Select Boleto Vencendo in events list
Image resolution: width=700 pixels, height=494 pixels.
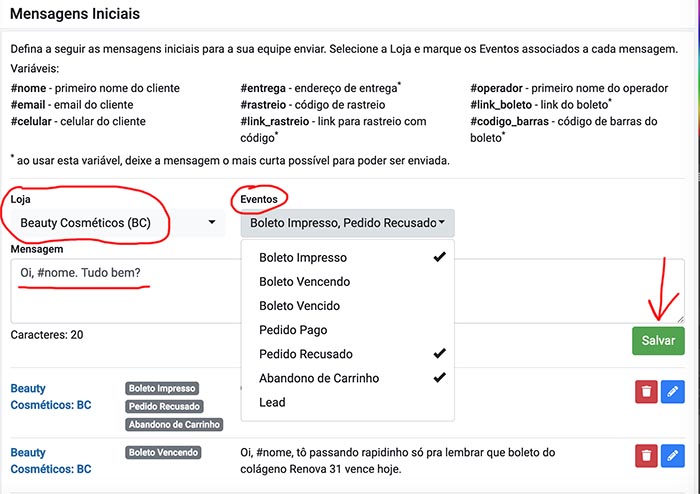coord(347,282)
